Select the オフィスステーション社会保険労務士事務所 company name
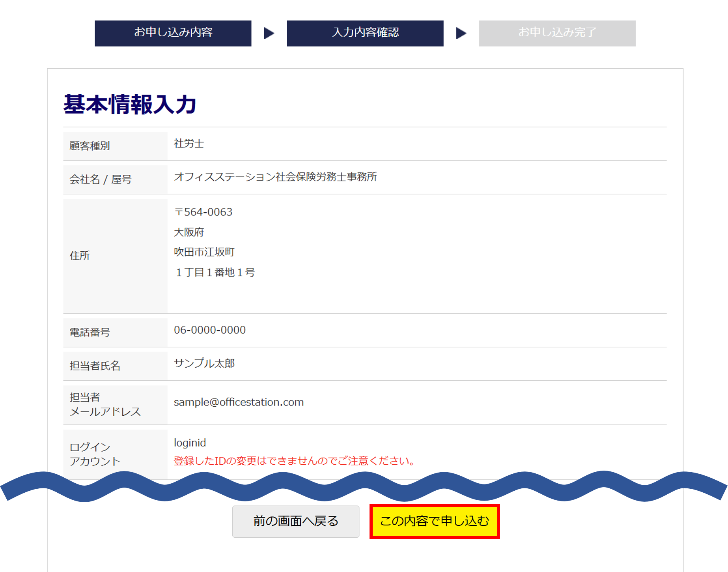728x572 pixels. (275, 177)
